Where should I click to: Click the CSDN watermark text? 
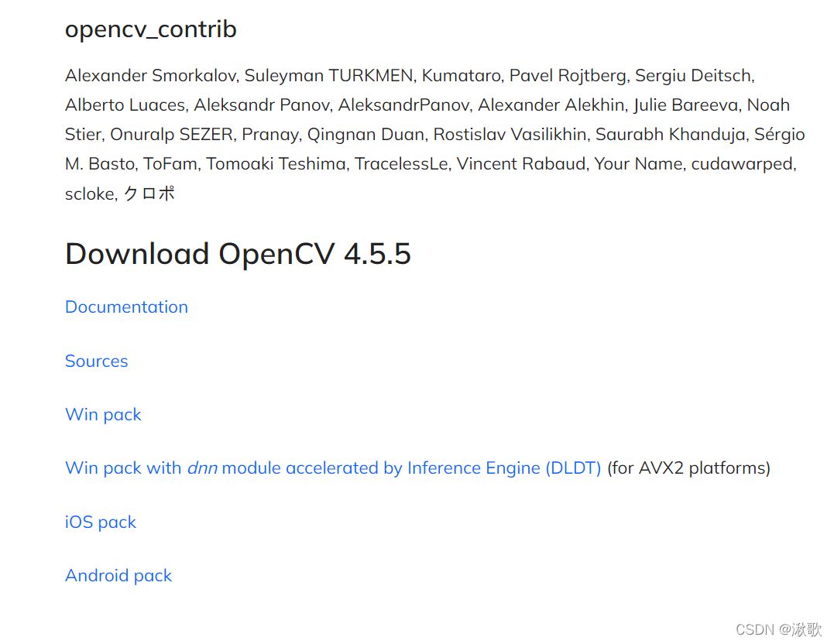tap(777, 629)
